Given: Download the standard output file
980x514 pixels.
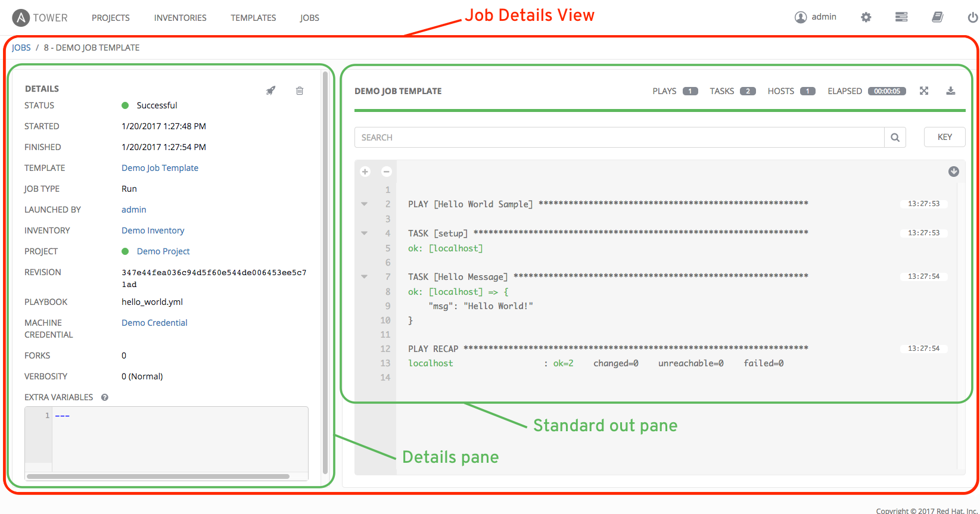Looking at the screenshot, I should point(951,91).
